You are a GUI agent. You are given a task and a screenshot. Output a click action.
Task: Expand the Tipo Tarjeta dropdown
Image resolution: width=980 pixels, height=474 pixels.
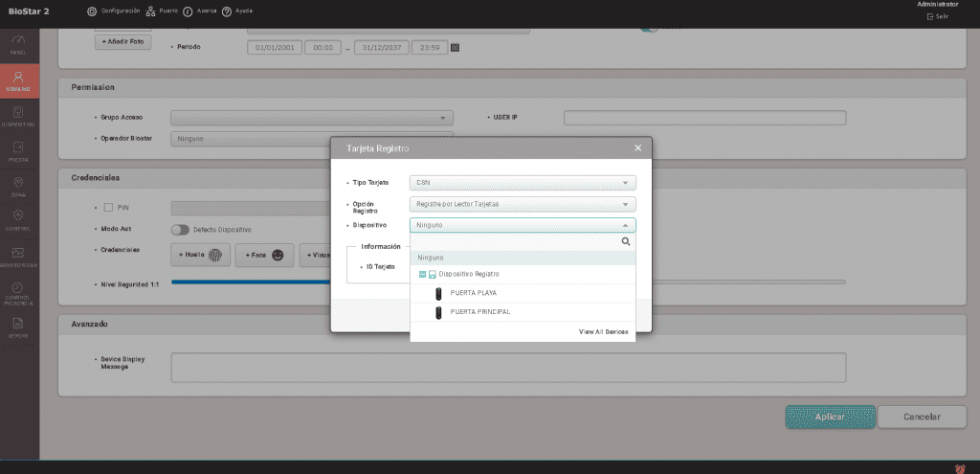pyautogui.click(x=522, y=182)
